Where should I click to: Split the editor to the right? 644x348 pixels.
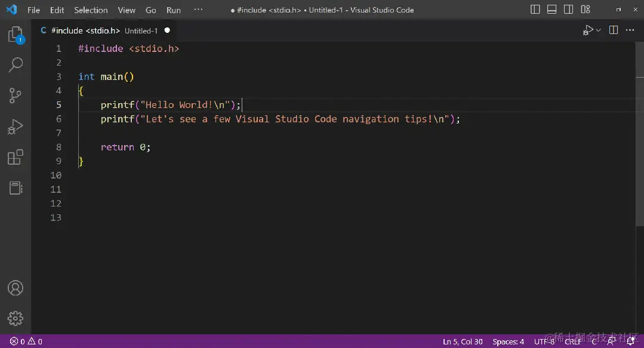coord(613,30)
